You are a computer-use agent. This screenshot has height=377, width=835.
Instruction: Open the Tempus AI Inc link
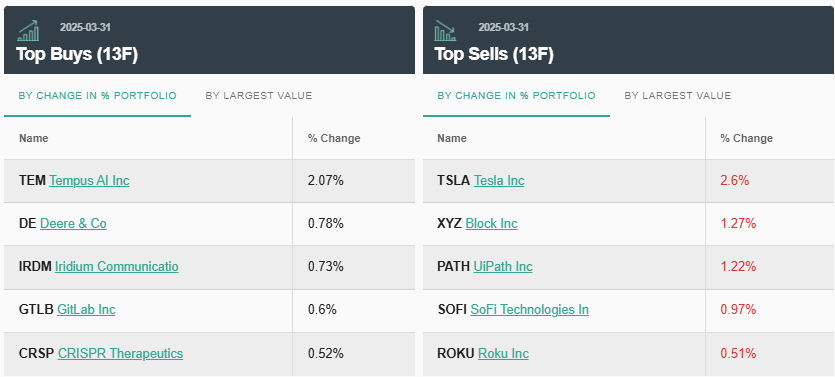coord(89,181)
